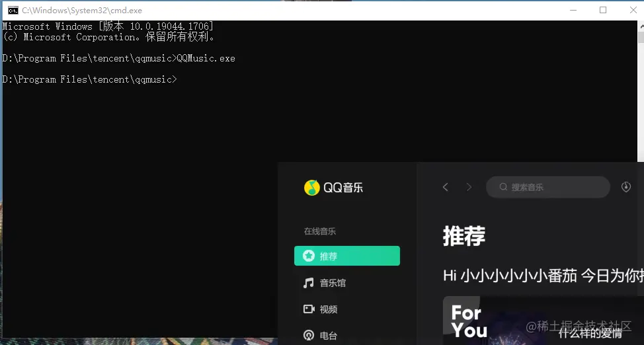The height and width of the screenshot is (345, 644).
Task: Click the star icon on the 推荐 item
Action: coord(309,256)
